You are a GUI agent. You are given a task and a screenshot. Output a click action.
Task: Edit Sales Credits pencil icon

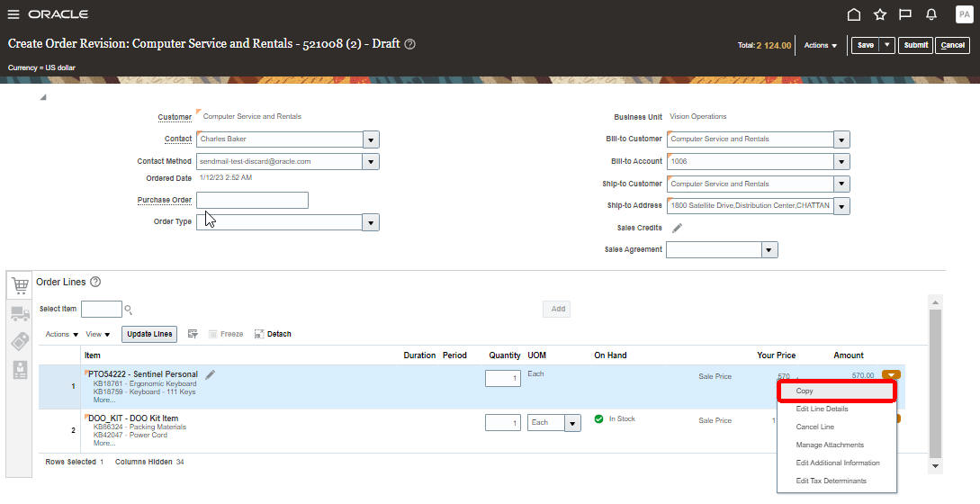pos(677,229)
